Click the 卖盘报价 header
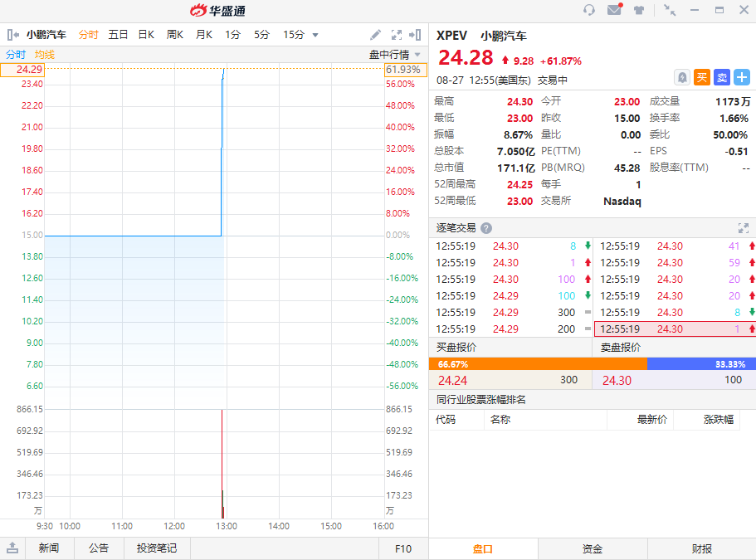This screenshot has width=756, height=560. pos(621,348)
